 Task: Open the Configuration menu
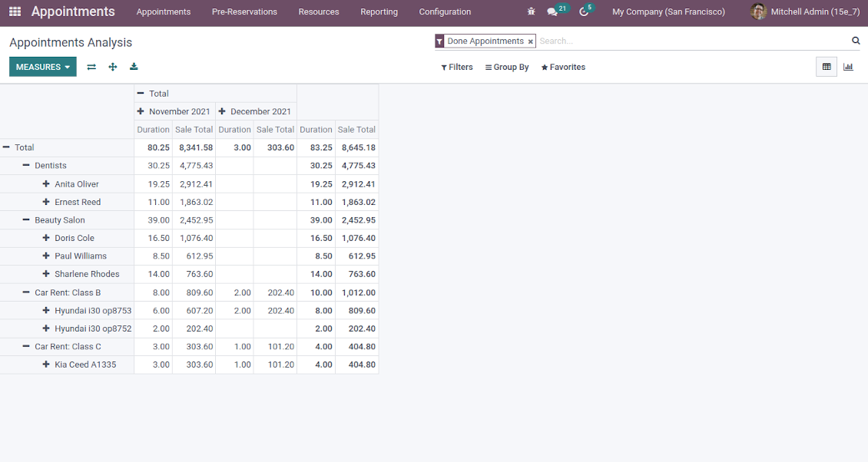click(x=445, y=12)
